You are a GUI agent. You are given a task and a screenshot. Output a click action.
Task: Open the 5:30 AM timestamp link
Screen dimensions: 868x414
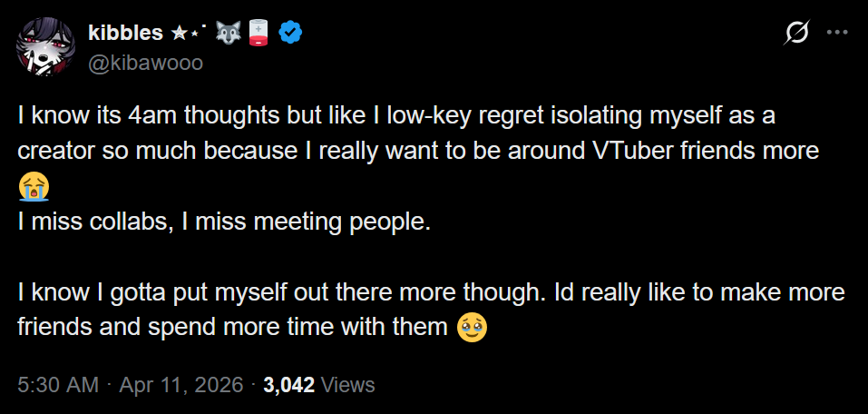pos(58,385)
